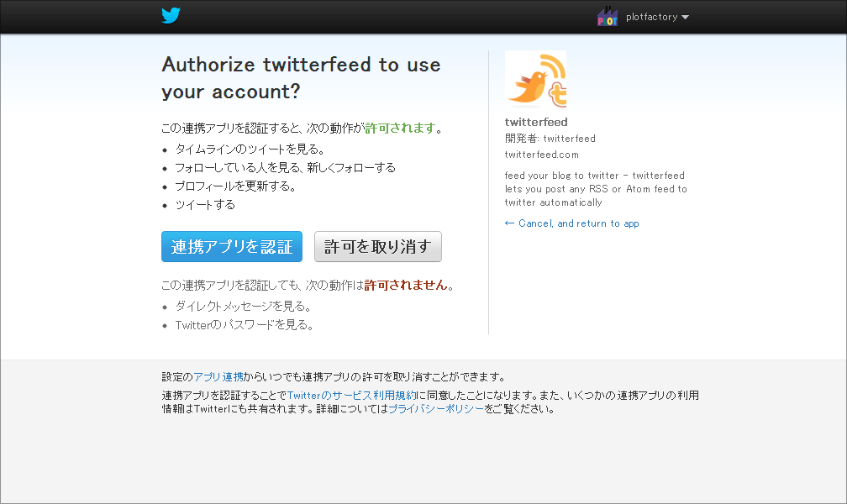Open the アプリ連携 settings link
847x504 pixels.
pos(218,377)
